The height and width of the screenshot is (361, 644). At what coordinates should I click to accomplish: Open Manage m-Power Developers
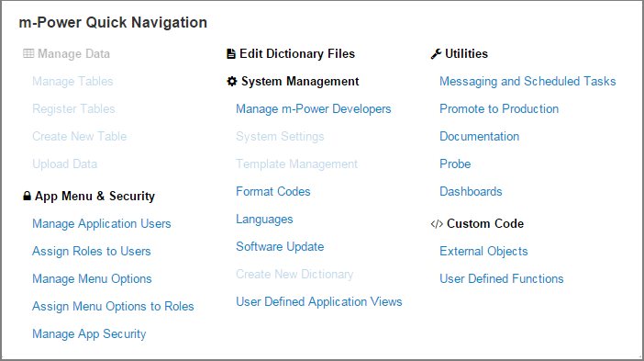pyautogui.click(x=314, y=109)
